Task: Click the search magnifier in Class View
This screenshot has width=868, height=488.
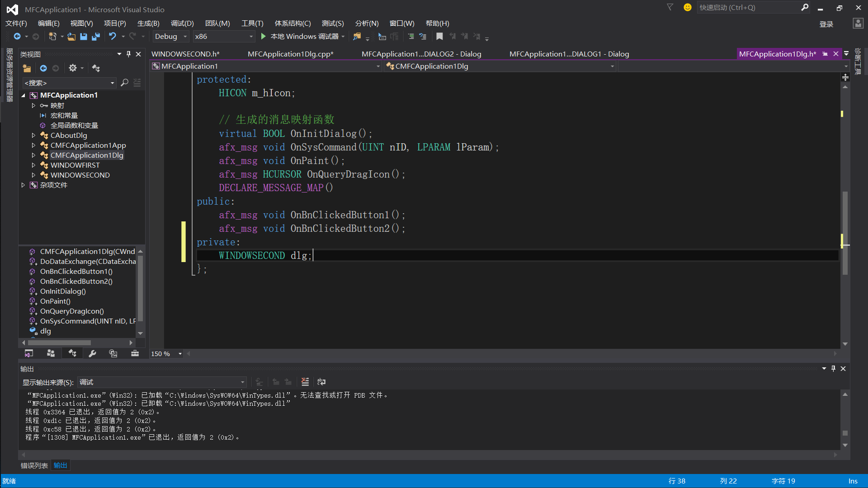Action: (124, 83)
